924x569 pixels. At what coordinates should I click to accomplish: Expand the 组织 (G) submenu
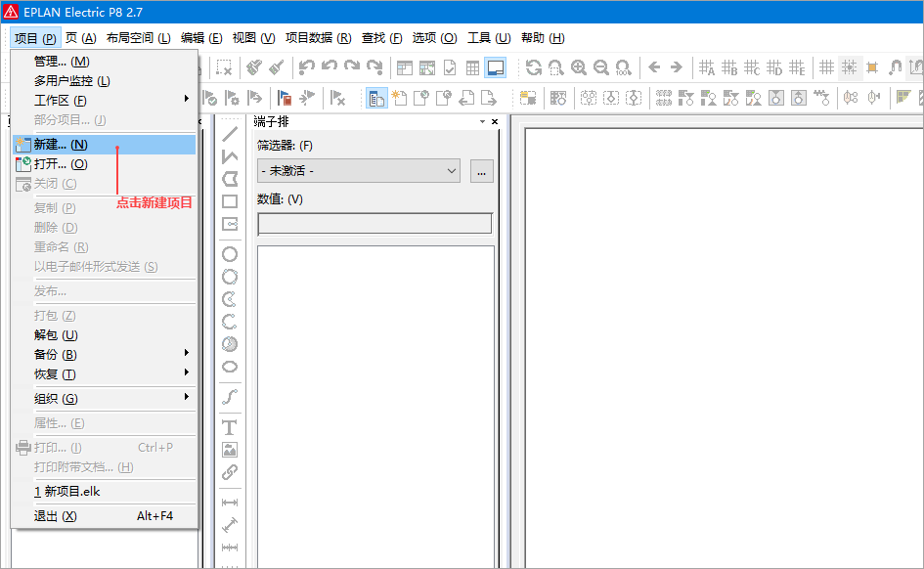[x=105, y=399]
